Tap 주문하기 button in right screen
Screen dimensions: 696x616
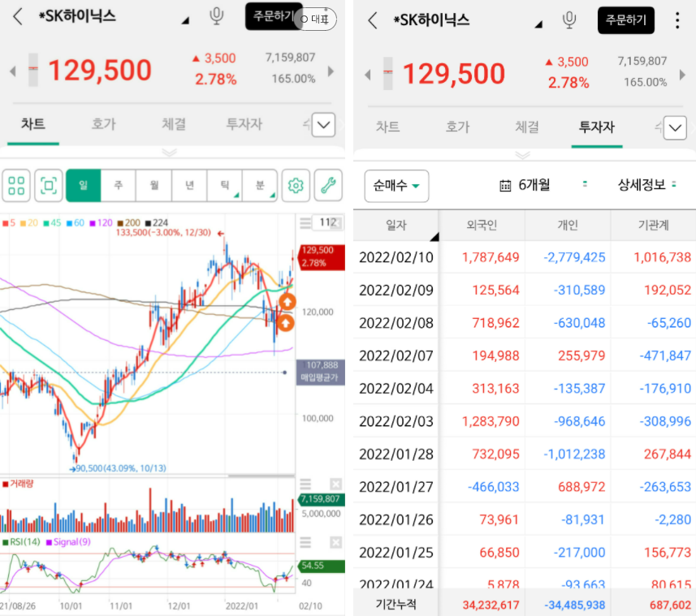626,20
